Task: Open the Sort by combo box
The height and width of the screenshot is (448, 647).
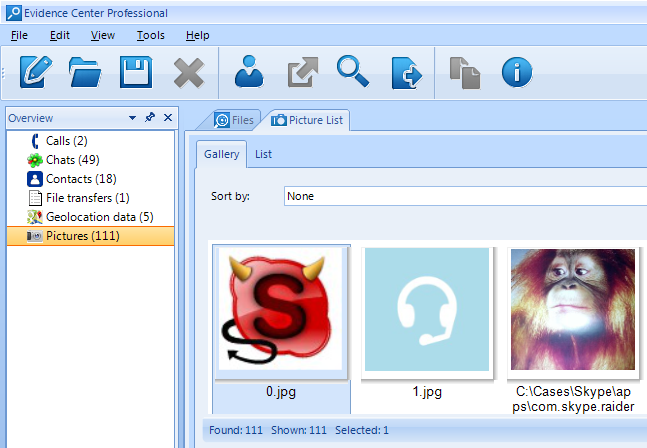Action: coord(465,196)
